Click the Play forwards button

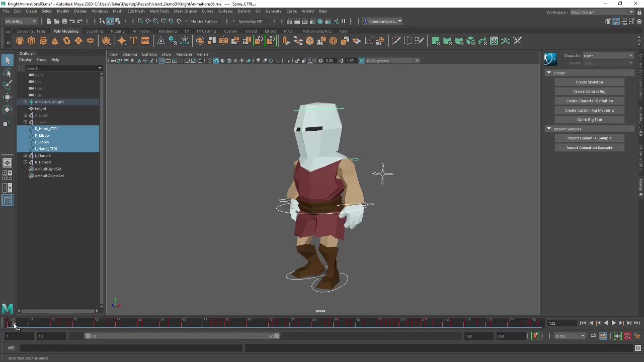coord(613,323)
